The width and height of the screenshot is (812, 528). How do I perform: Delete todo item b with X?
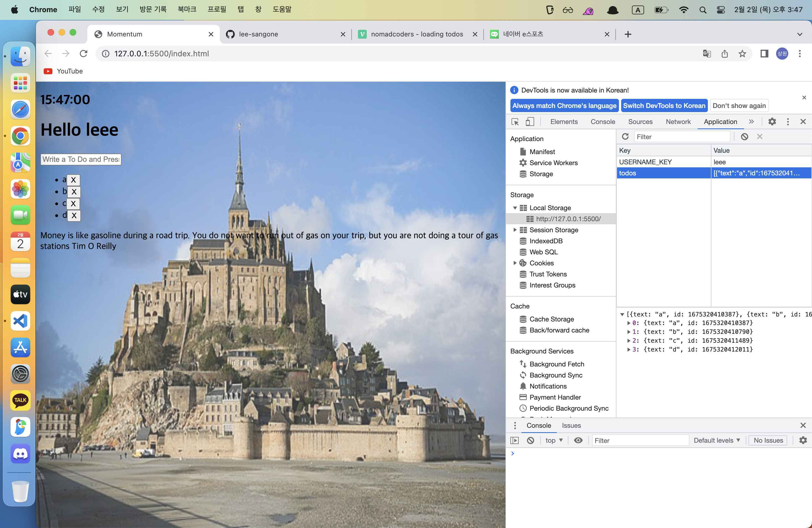click(74, 192)
